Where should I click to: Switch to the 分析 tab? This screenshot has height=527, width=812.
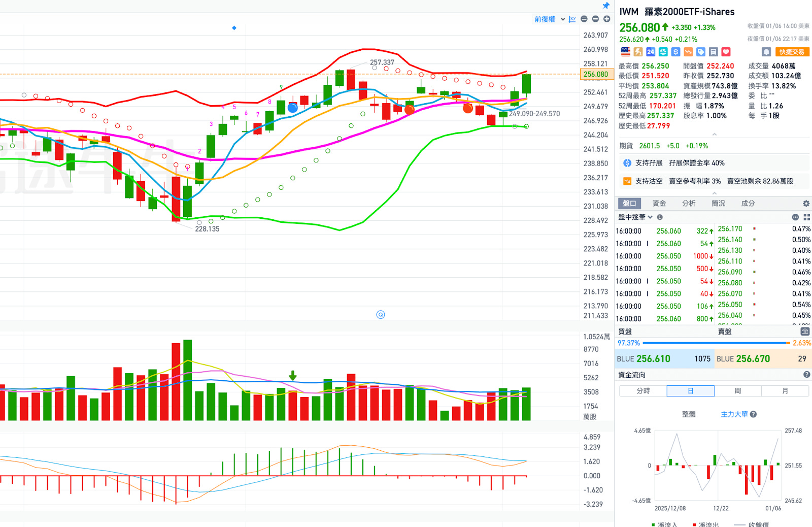point(689,204)
